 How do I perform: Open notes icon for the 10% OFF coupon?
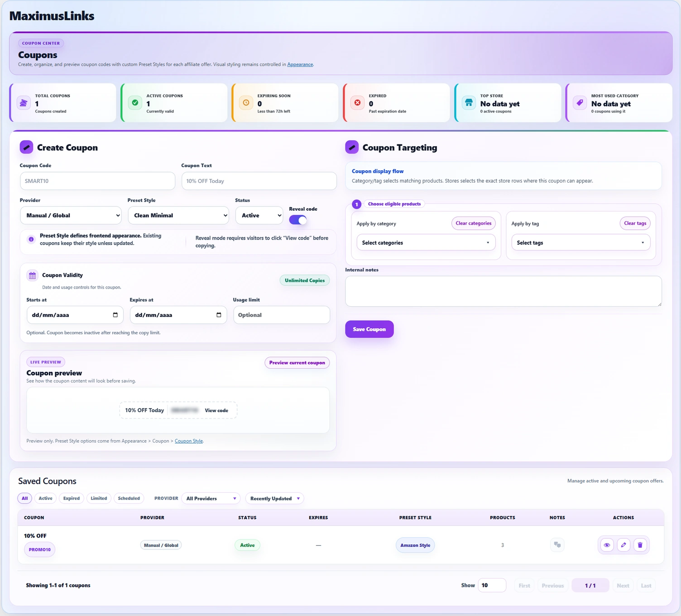pyautogui.click(x=557, y=545)
